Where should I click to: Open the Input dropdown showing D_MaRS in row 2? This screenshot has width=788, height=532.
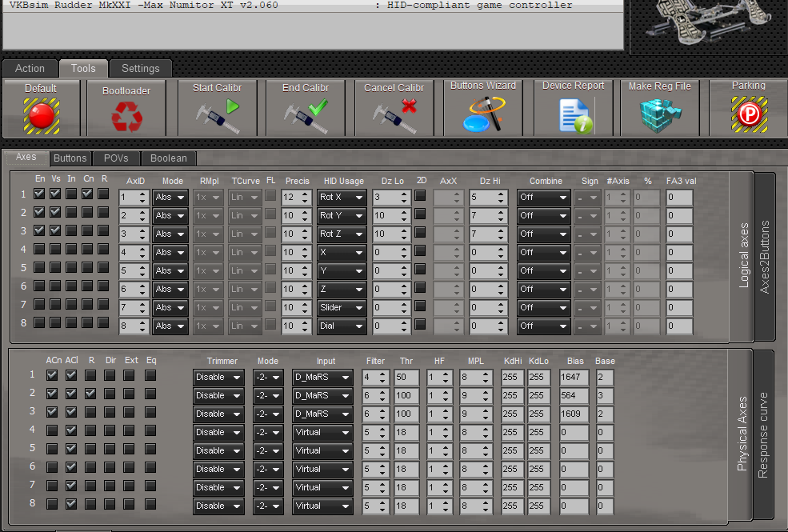[322, 395]
